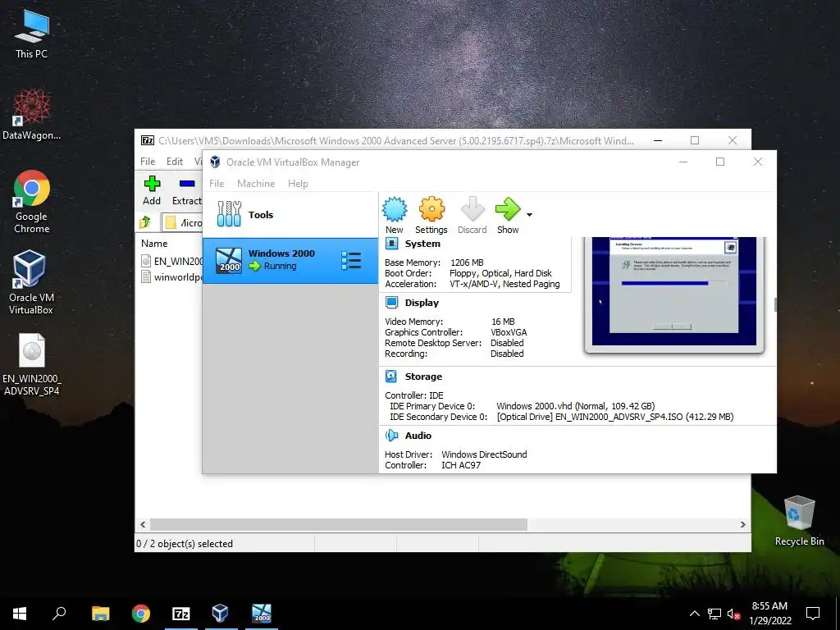Switch to 7-Zip taskbar button
840x630 pixels.
181,614
